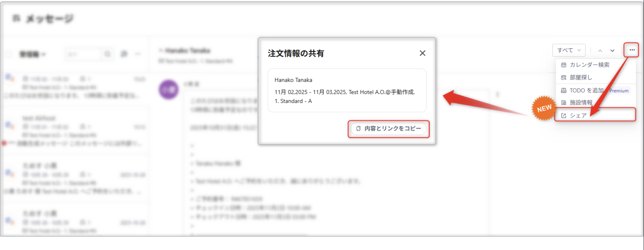Open the three-dot more options menu

(x=632, y=50)
